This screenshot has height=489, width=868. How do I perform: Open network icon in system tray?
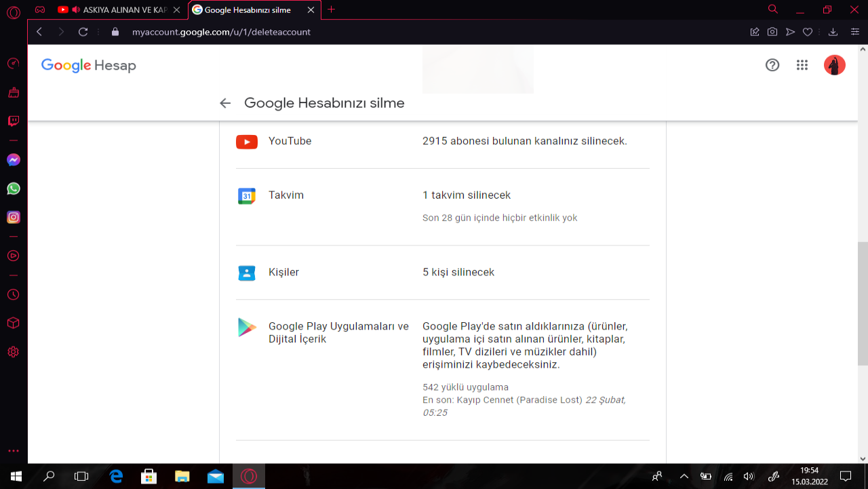click(728, 476)
